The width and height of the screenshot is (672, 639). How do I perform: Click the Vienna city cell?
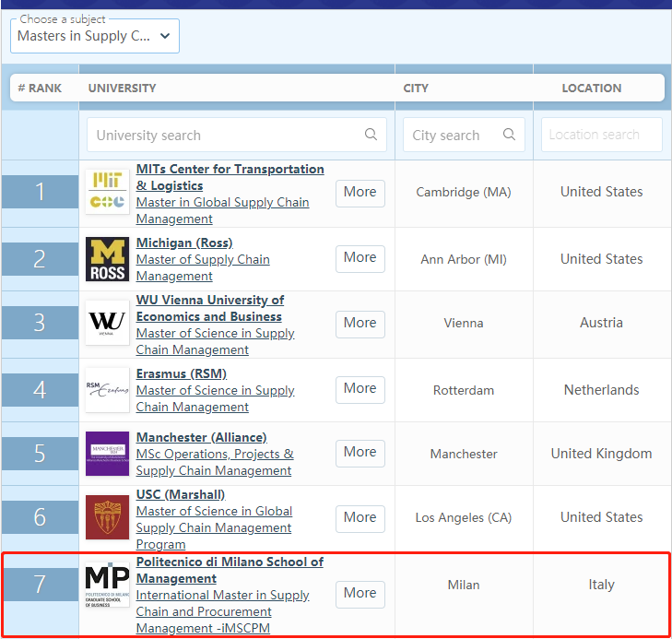(x=464, y=323)
